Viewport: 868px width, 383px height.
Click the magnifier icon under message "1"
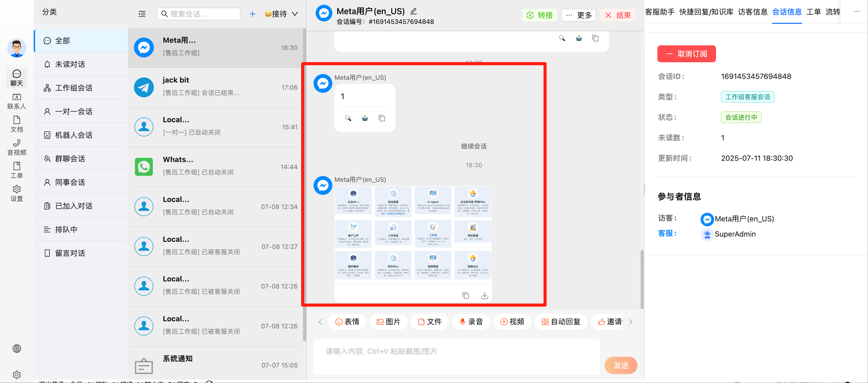(x=348, y=118)
